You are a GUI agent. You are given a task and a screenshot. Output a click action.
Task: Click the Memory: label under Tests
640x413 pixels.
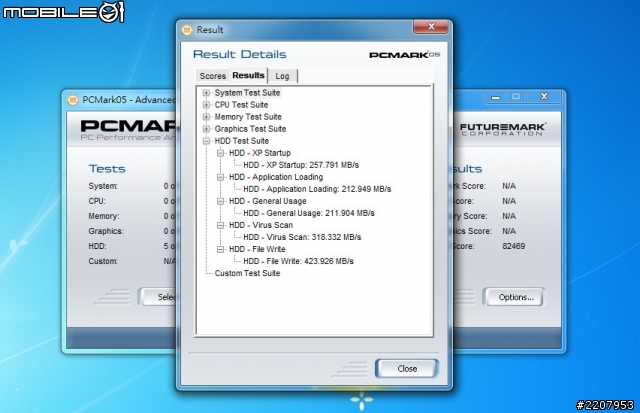click(104, 216)
